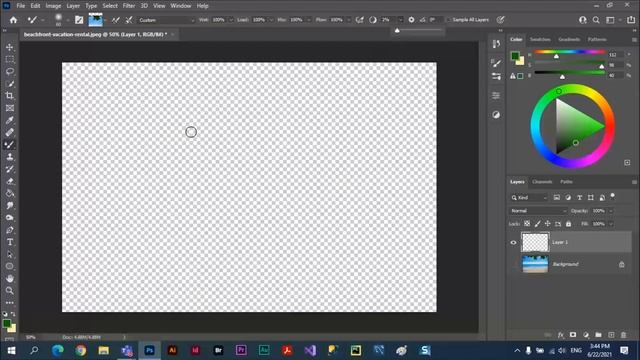Select the Clone Stamp tool
The image size is (640, 360).
(x=10, y=157)
